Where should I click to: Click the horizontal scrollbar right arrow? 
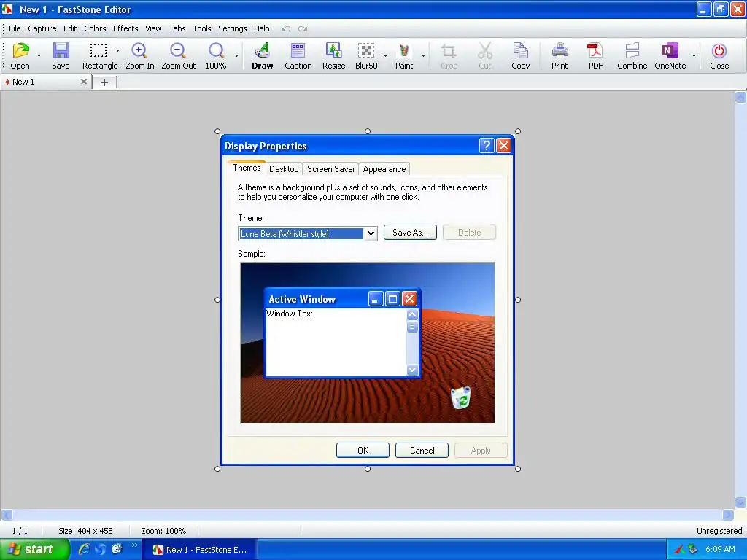[728, 515]
